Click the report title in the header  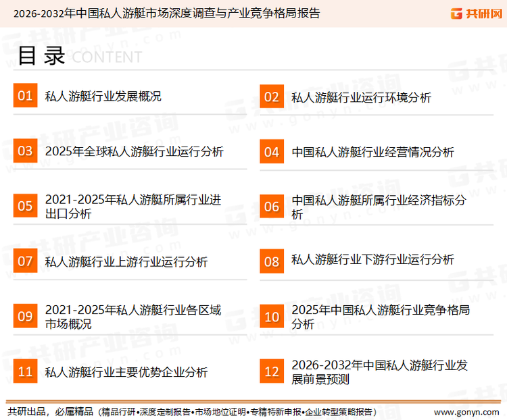point(167,13)
